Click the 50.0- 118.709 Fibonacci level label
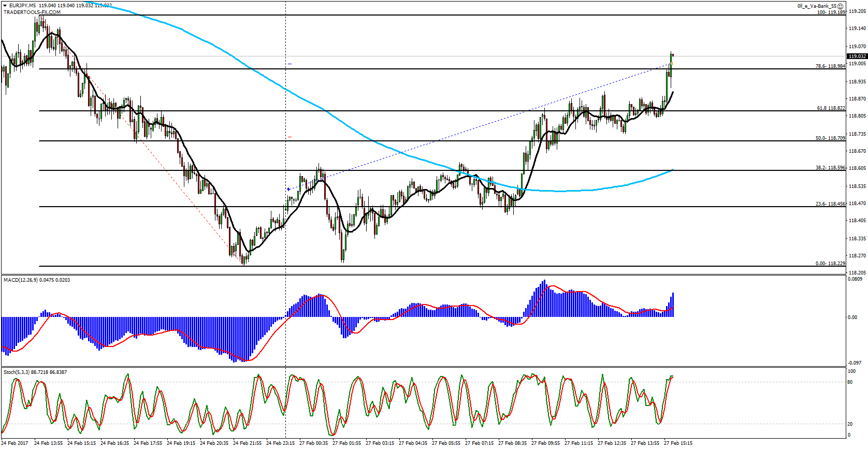 coord(830,138)
